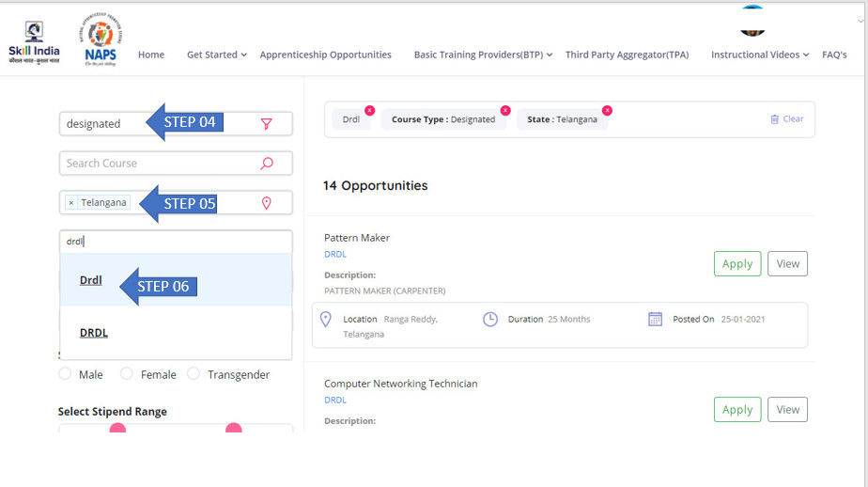Click the left stipend range slider handle
This screenshot has height=487, width=868.
[117, 428]
